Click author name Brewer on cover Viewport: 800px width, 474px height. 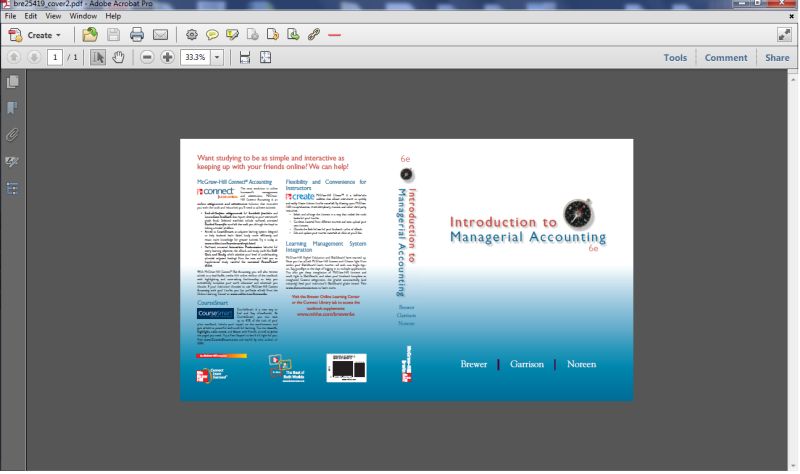473,364
